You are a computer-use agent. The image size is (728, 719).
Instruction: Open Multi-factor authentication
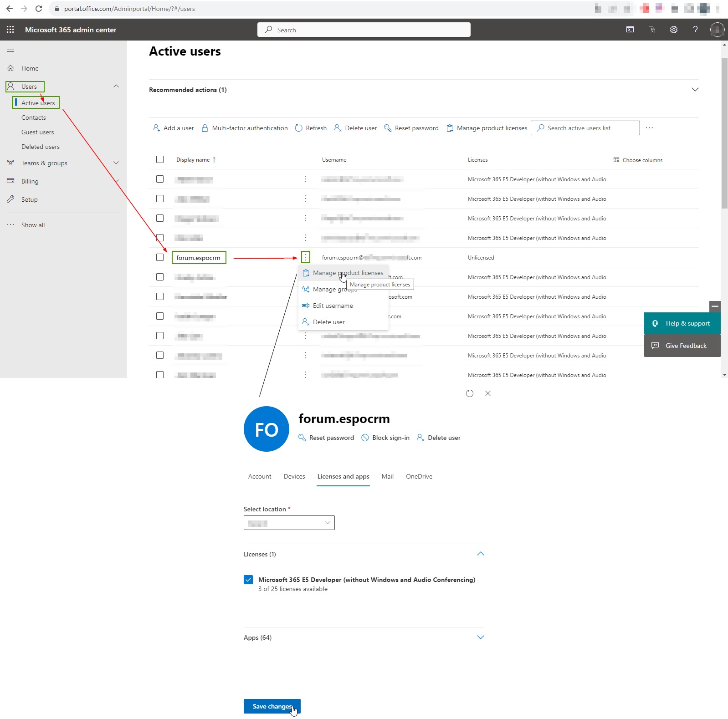(245, 128)
